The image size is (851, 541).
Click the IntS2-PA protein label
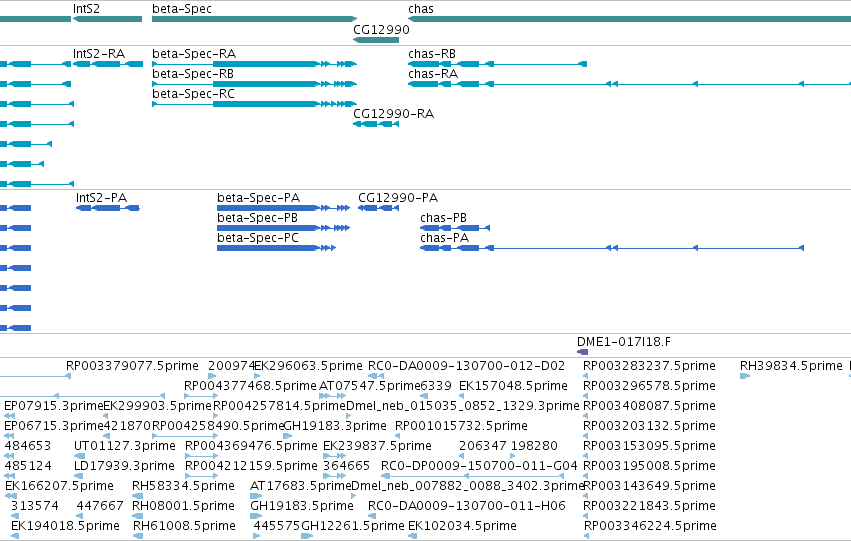[101, 198]
